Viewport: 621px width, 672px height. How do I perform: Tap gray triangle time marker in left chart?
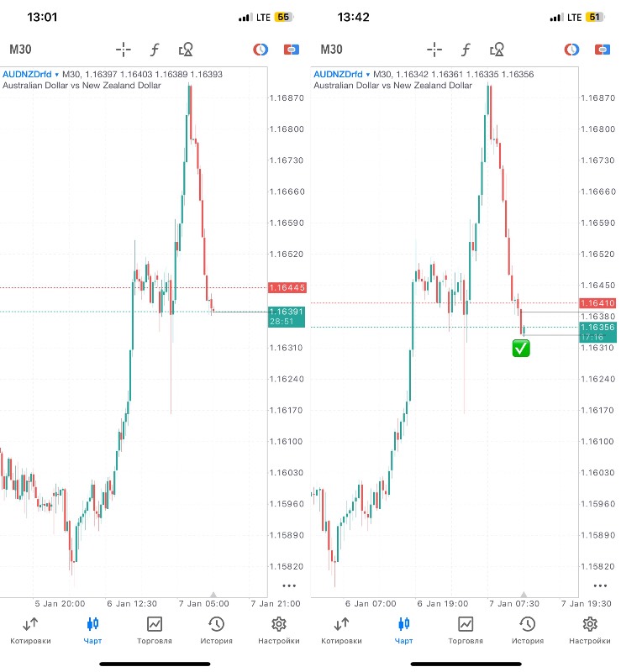pyautogui.click(x=213, y=595)
